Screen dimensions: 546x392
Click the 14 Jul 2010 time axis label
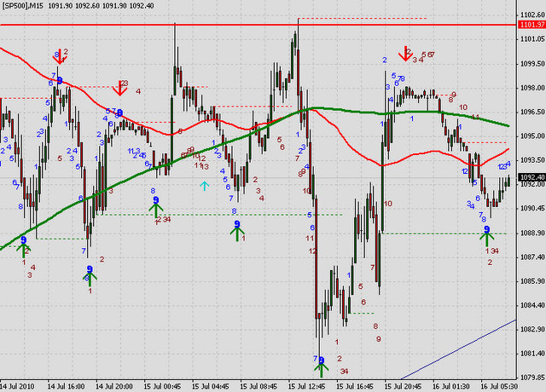tap(19, 385)
